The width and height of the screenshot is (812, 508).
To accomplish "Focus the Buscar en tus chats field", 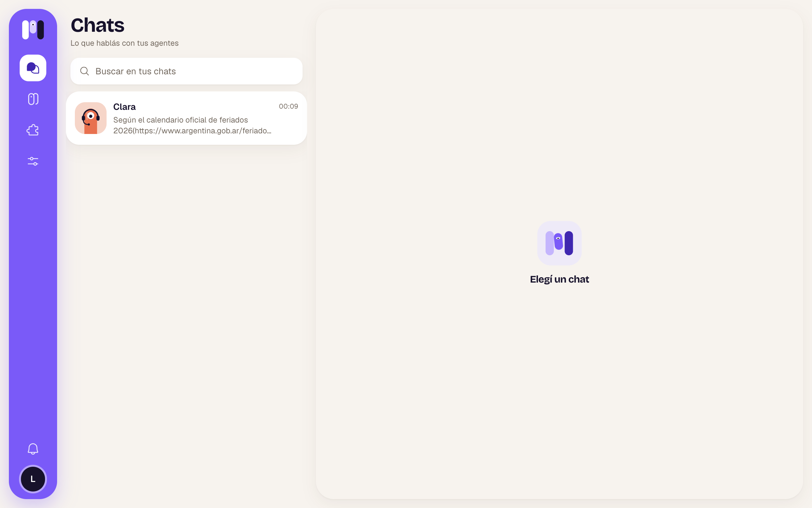I will (187, 71).
